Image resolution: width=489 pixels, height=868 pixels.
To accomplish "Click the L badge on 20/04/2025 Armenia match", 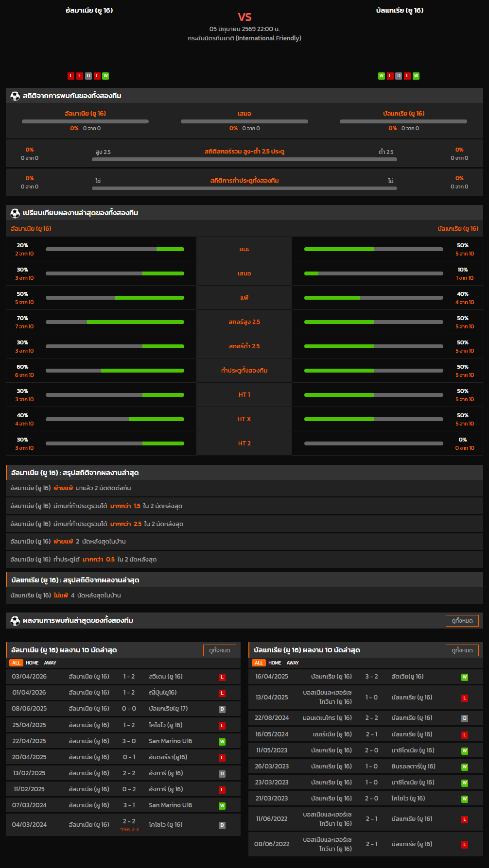I will pyautogui.click(x=222, y=758).
